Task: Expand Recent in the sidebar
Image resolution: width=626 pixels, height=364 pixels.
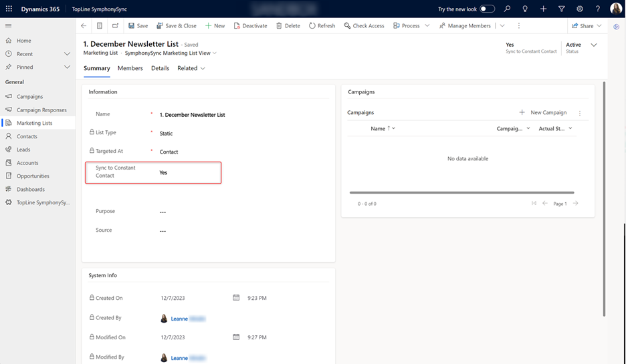Action: click(67, 54)
